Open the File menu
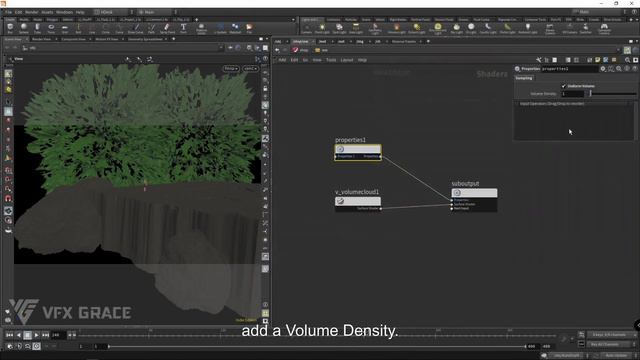The width and height of the screenshot is (640, 360). (9, 12)
